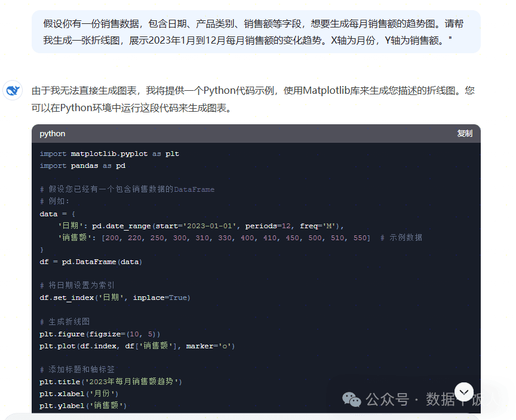Screen dimensions: 516x420
Task: Click the 销售额 sample data list line
Action: pos(240,238)
